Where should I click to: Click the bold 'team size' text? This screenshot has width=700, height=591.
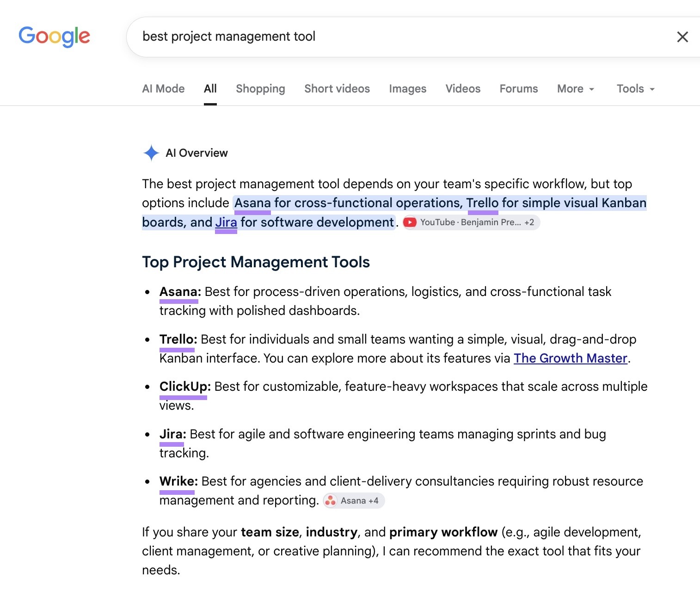[270, 532]
